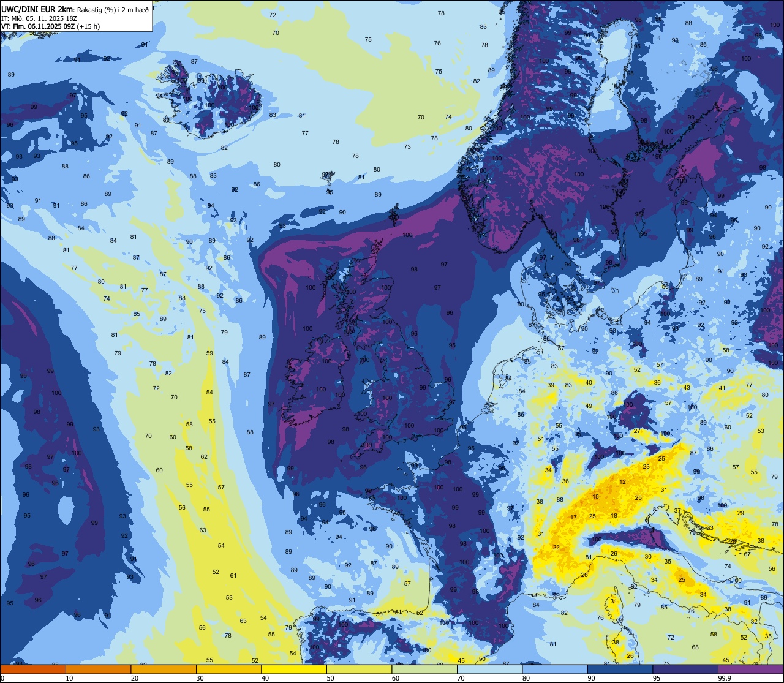The image size is (784, 683).
Task: Click the humidity value '15' over the Alps
Action: (x=596, y=497)
